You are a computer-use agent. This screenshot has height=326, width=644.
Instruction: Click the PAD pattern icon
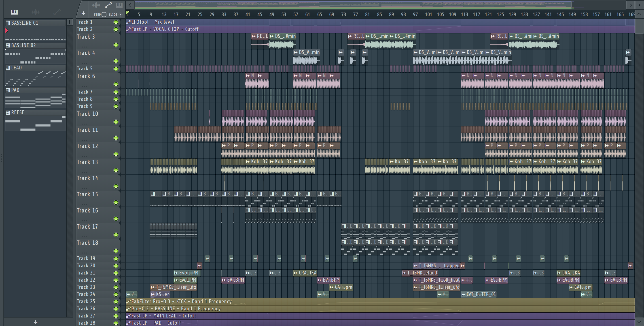tap(8, 90)
